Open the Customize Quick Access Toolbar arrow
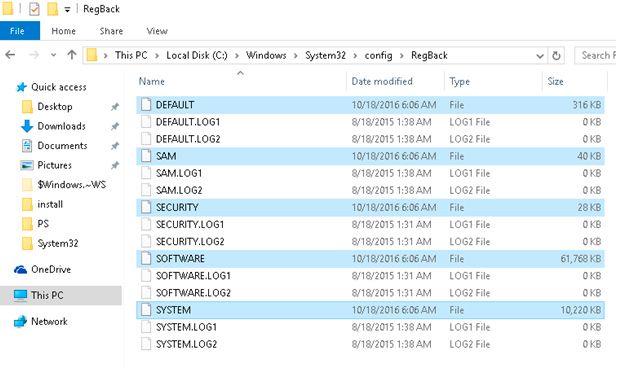 tap(67, 10)
